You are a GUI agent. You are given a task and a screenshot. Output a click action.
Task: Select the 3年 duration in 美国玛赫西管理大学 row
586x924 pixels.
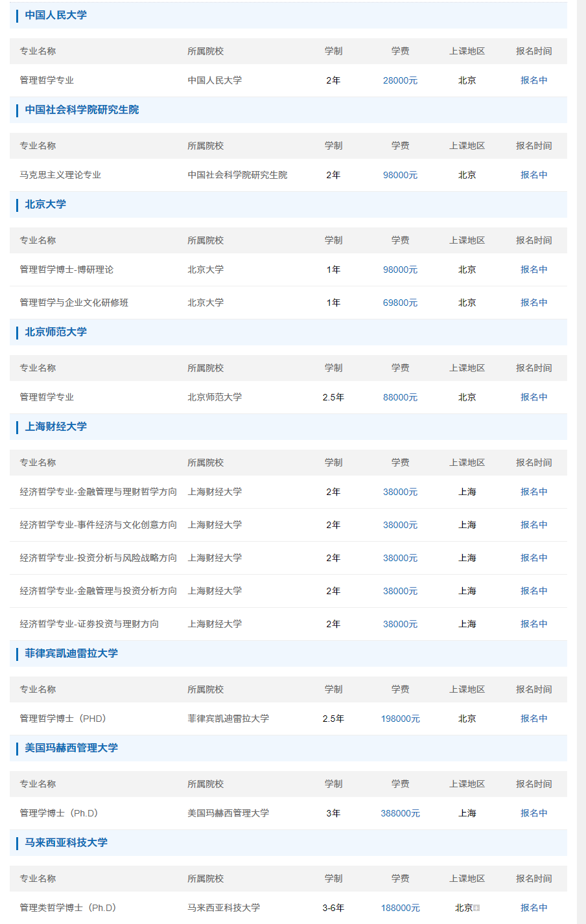[333, 813]
